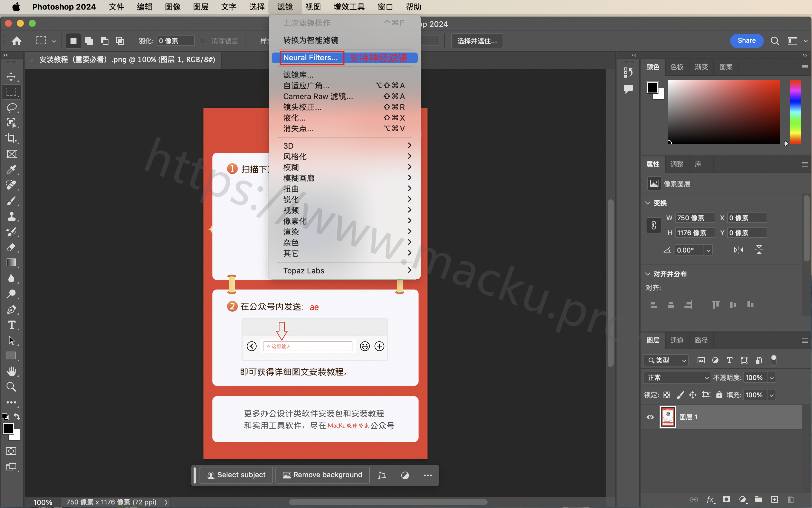
Task: Collapse the 对齐并分布 section
Action: [x=648, y=274]
